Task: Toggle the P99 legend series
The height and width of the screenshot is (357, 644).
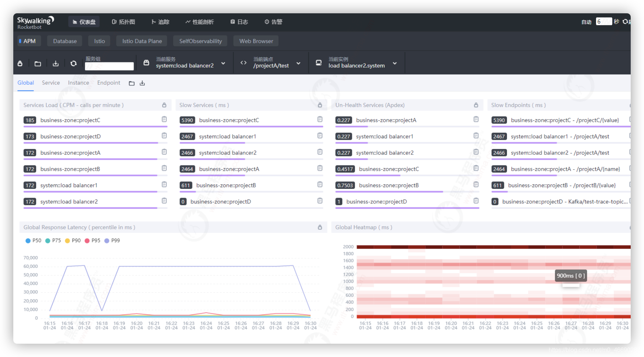Action: (112, 241)
